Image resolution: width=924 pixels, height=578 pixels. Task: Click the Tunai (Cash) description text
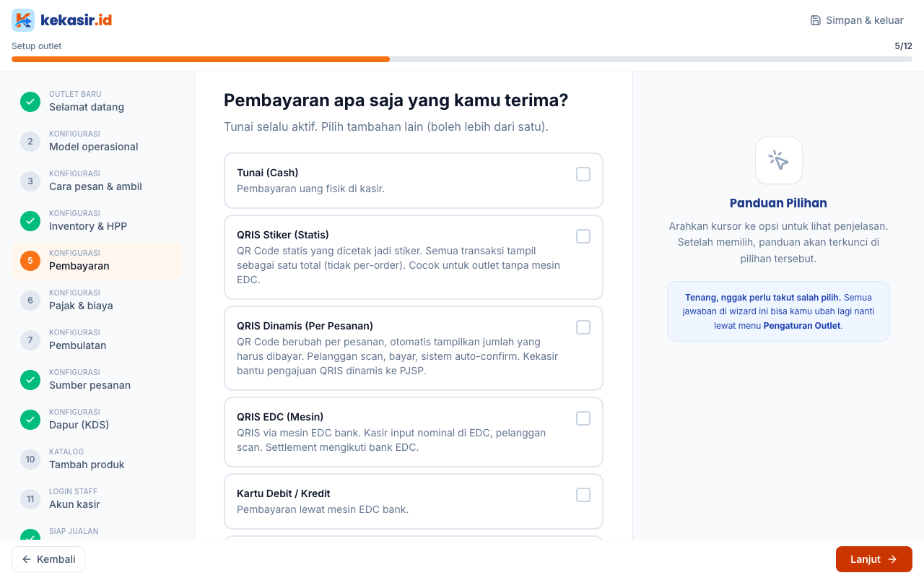pos(310,189)
